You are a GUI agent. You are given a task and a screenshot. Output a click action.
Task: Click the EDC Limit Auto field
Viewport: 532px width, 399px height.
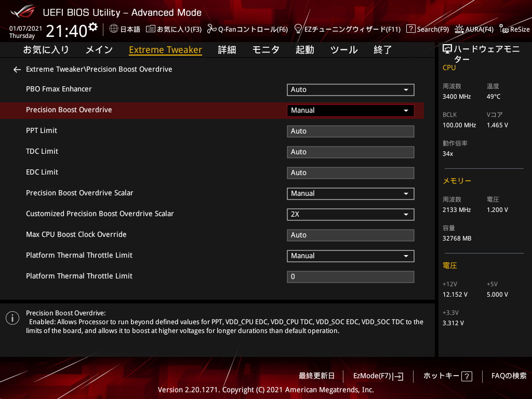(x=351, y=172)
